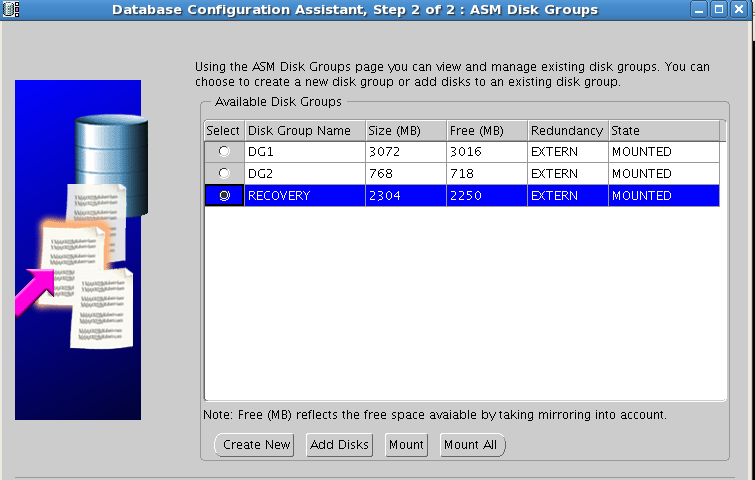Close the Database Configuration Assistant window
The image size is (755, 480).
pos(739,9)
